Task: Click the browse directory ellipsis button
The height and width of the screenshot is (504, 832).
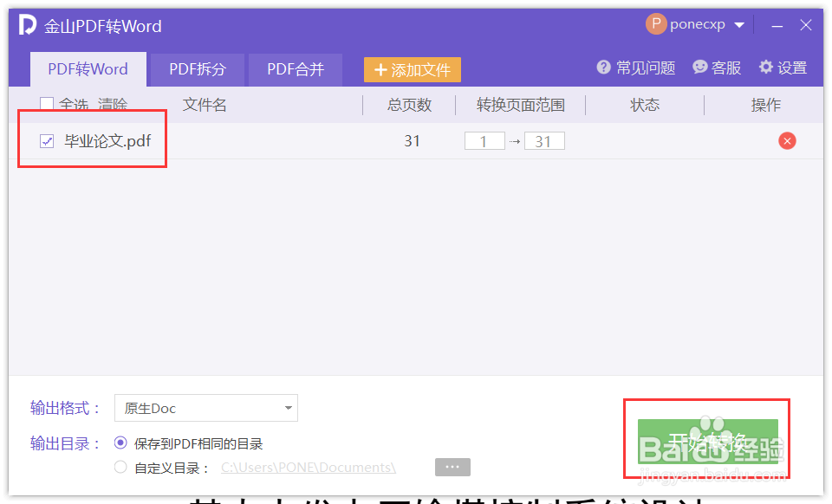Action: pyautogui.click(x=452, y=467)
